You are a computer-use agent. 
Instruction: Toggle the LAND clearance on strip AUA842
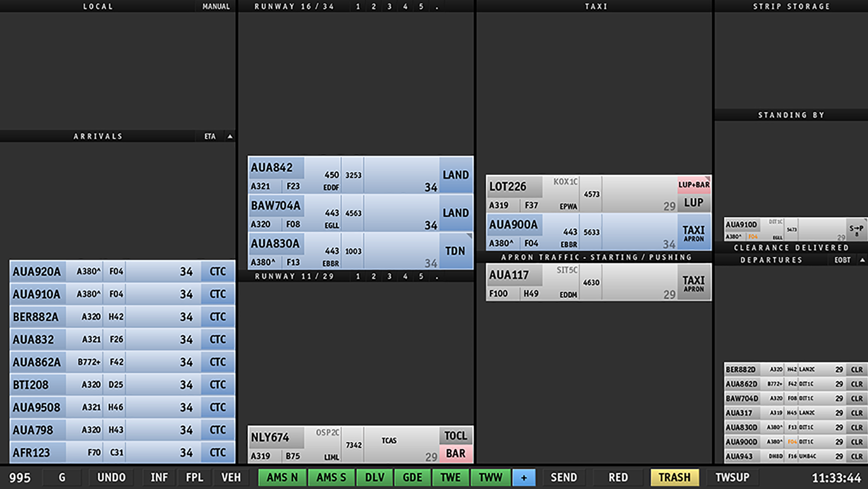[455, 175]
